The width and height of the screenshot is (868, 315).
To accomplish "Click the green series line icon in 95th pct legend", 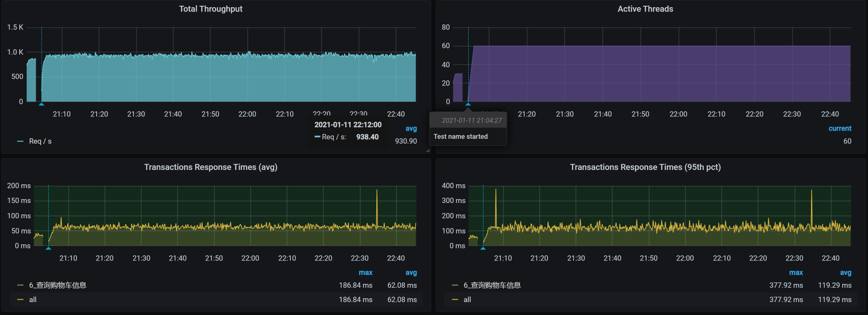I will point(455,285).
